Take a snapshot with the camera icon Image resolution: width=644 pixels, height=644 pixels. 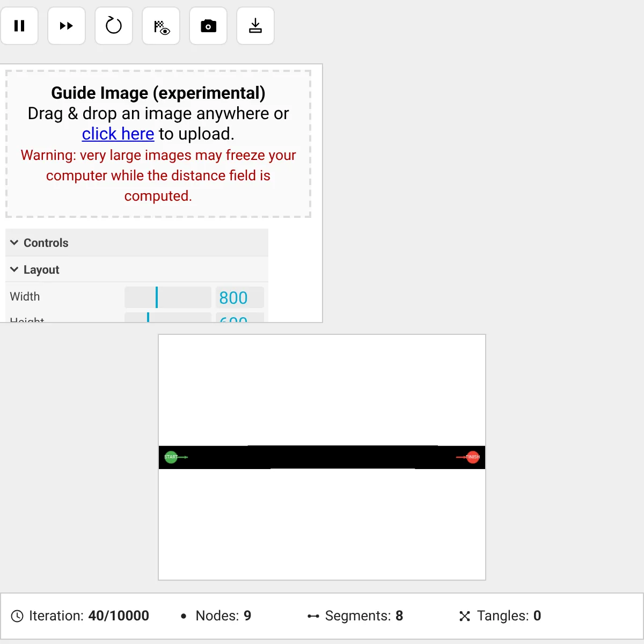tap(208, 26)
